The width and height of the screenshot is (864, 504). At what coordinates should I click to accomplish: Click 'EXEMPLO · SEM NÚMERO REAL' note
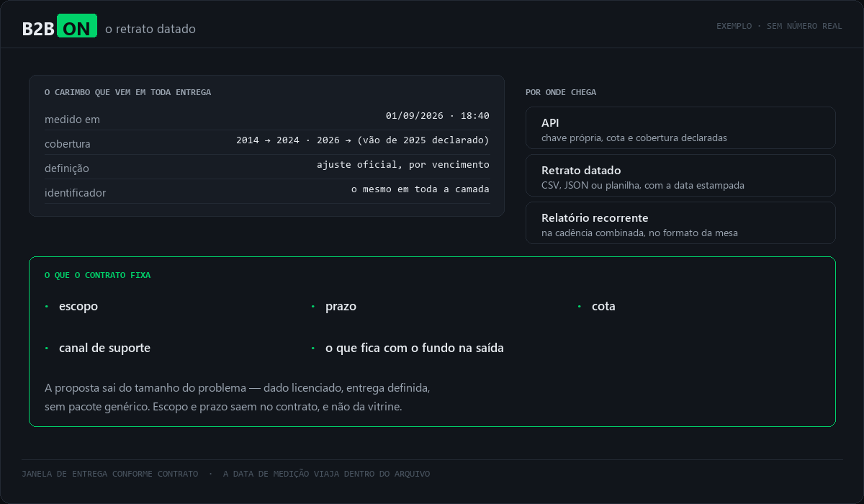[x=779, y=26]
